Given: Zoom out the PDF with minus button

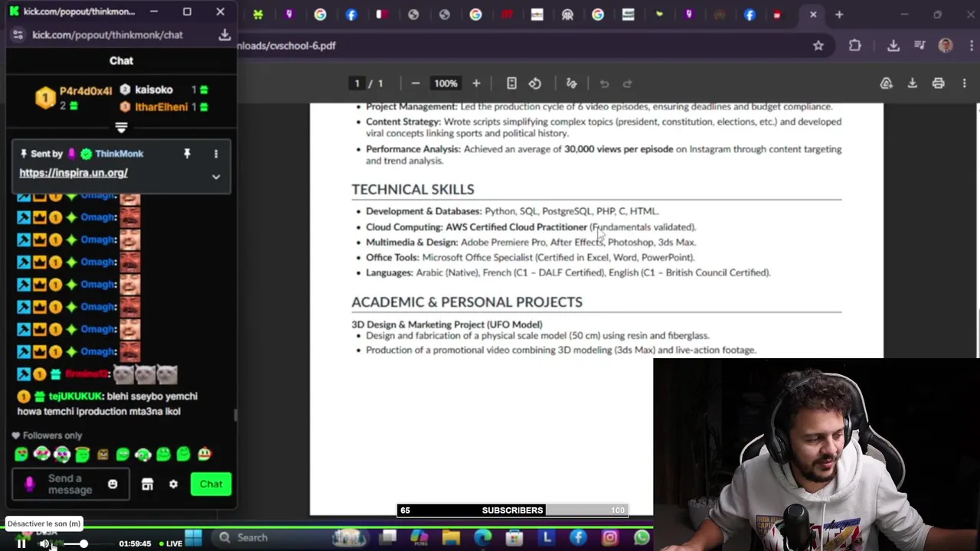Looking at the screenshot, I should 415,83.
